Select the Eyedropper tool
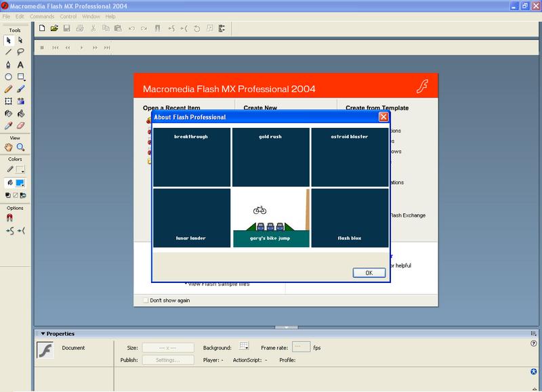Viewport: 542px width, 392px height. point(8,126)
